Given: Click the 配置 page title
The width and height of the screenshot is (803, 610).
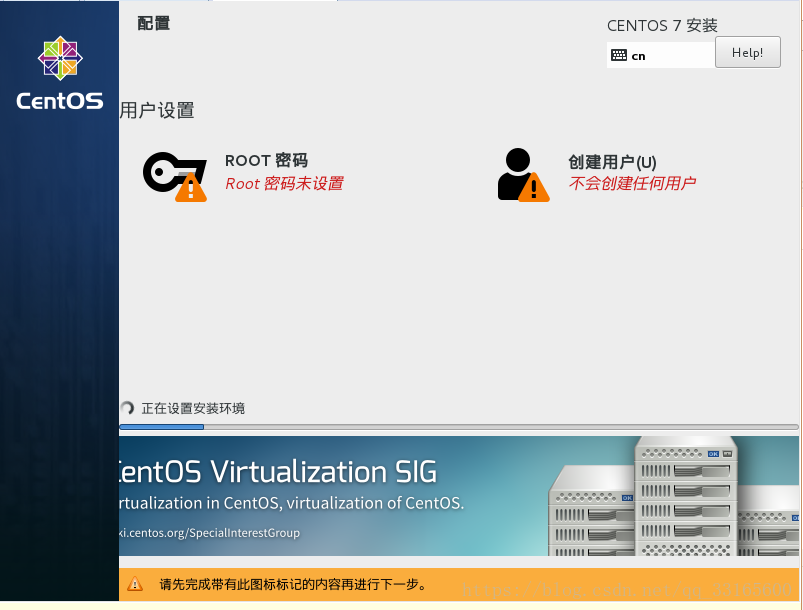Looking at the screenshot, I should coord(154,23).
